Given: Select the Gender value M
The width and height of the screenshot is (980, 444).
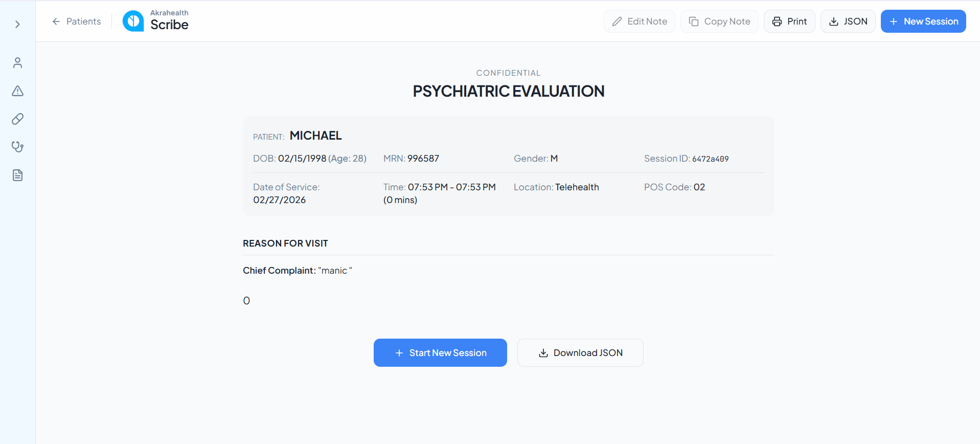Looking at the screenshot, I should point(554,159).
